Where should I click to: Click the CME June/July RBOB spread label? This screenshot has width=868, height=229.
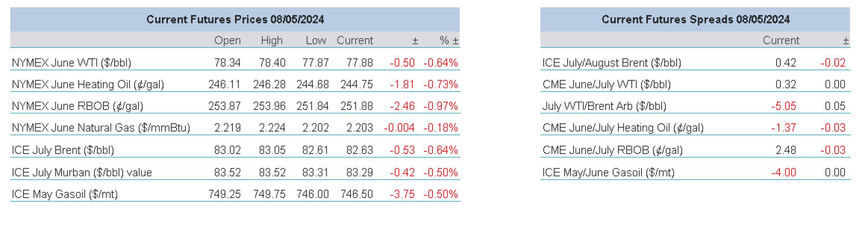(612, 150)
